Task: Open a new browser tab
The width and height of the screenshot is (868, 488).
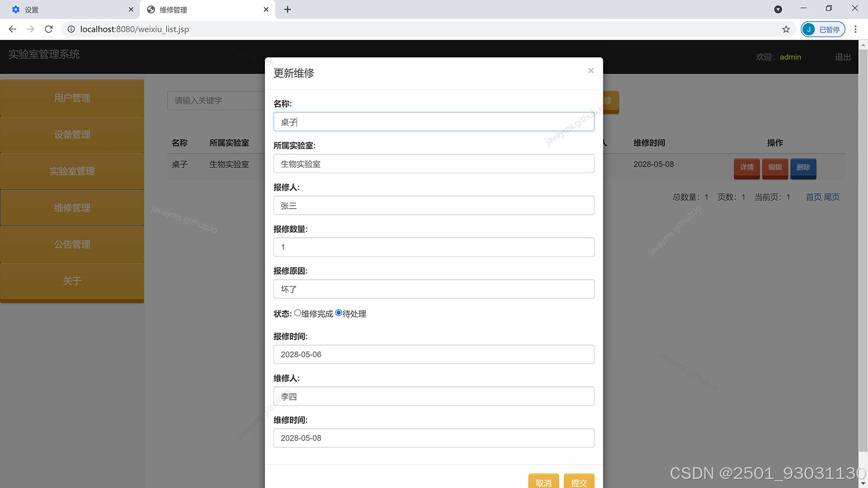Action: [x=288, y=9]
